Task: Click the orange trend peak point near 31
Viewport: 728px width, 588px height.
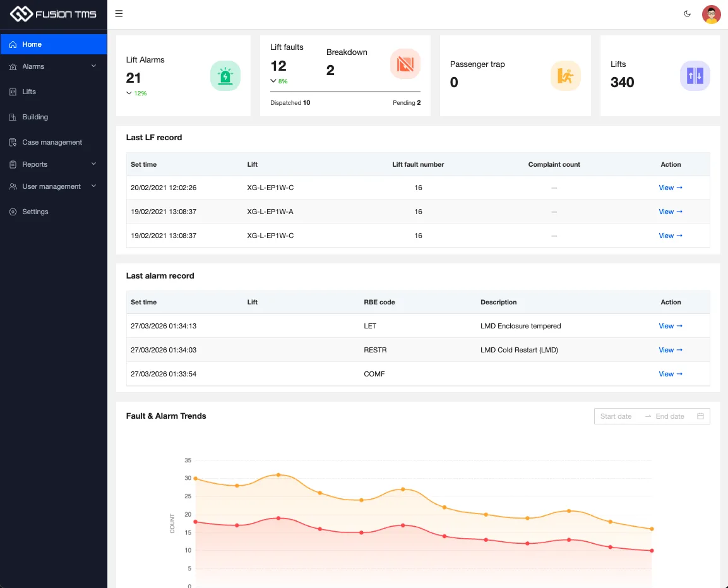Action: (278, 475)
